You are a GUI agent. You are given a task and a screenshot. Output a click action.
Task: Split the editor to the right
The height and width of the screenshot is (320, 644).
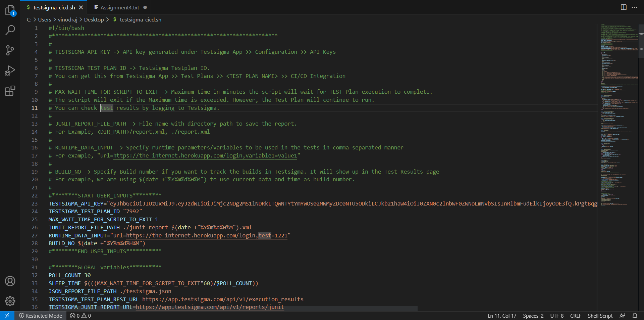624,7
